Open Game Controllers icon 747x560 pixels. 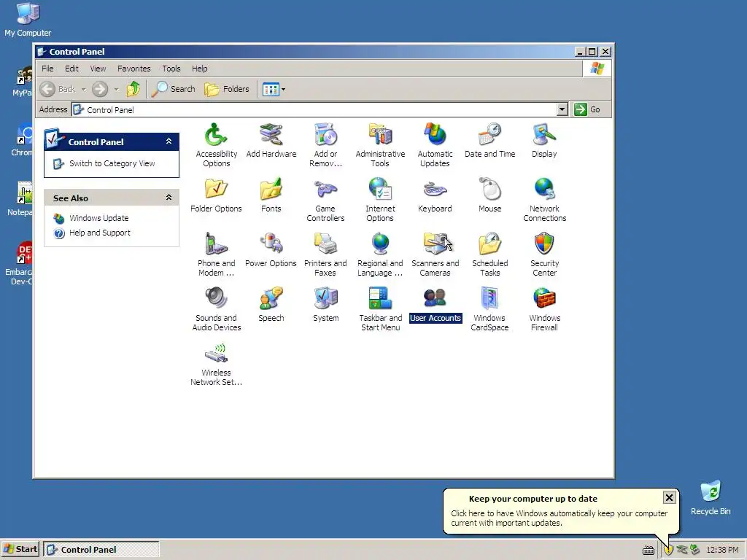pos(325,200)
